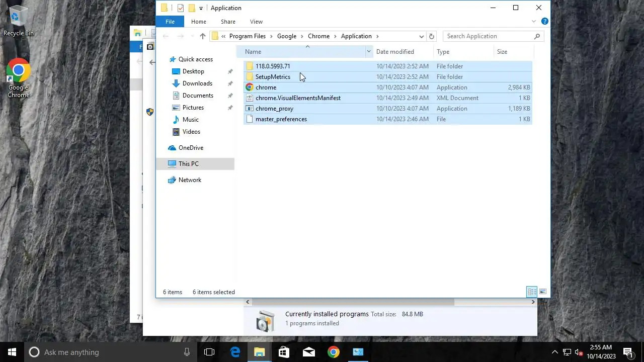Click Google in the address breadcrumb
The image size is (644, 362).
point(287,36)
